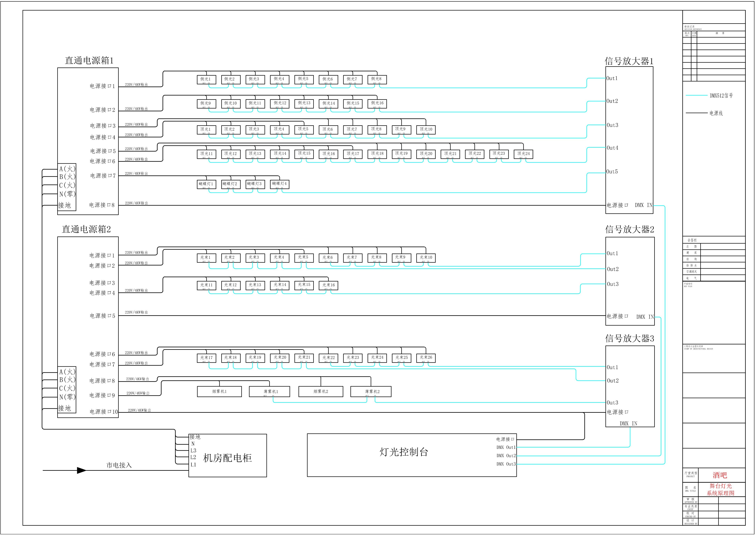
Task: Click the market power input arrow
Action: tap(82, 471)
